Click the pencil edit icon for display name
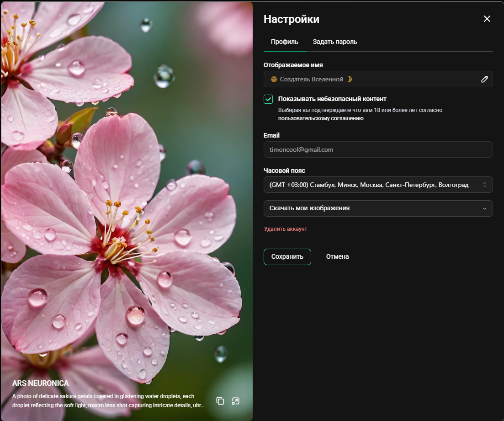 click(484, 79)
